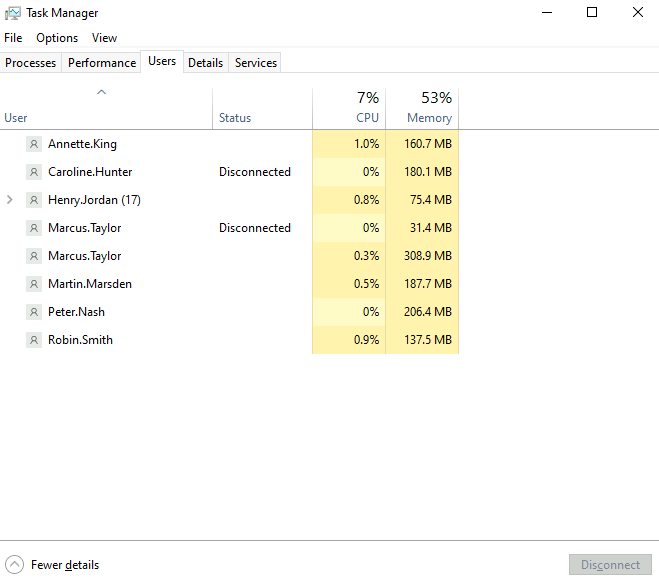Click the Fewer details link text

click(x=65, y=565)
